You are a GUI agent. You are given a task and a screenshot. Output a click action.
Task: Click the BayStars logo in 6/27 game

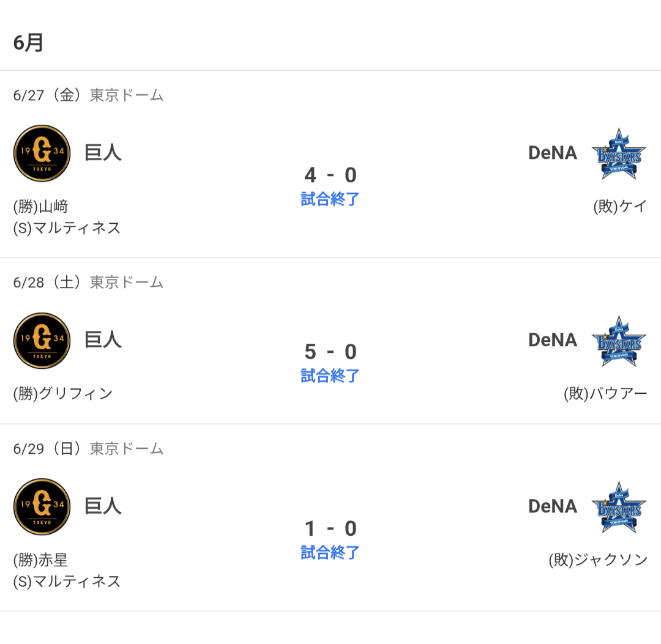618,154
